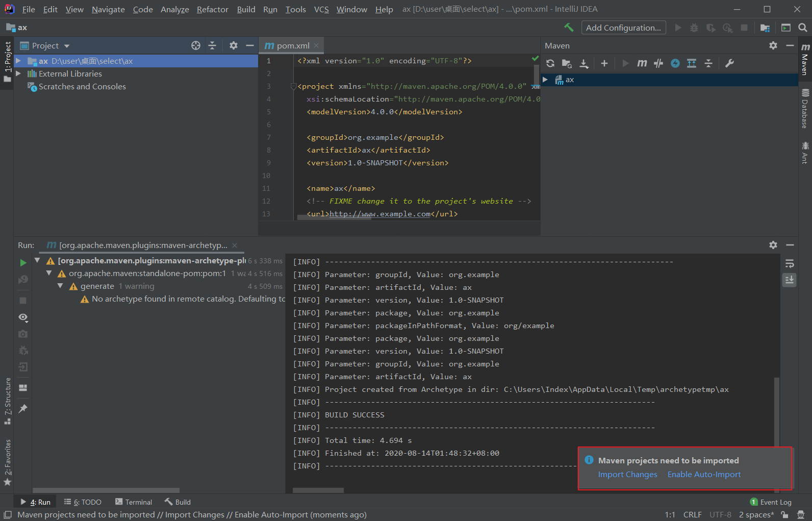The image size is (812, 521).
Task: Open the Refactor menu
Action: tap(213, 9)
